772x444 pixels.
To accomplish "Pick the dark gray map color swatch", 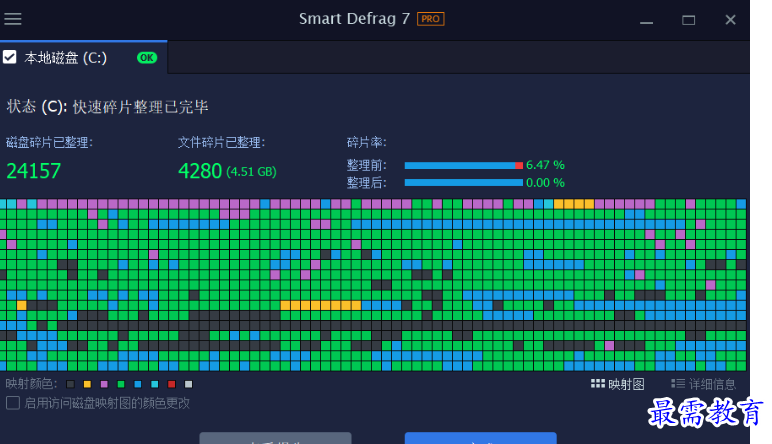I will pyautogui.click(x=70, y=384).
